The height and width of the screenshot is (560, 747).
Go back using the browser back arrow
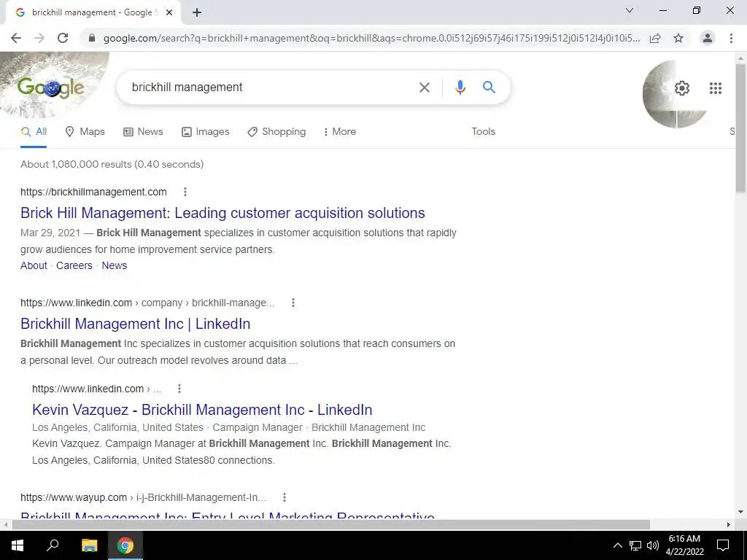click(x=16, y=38)
